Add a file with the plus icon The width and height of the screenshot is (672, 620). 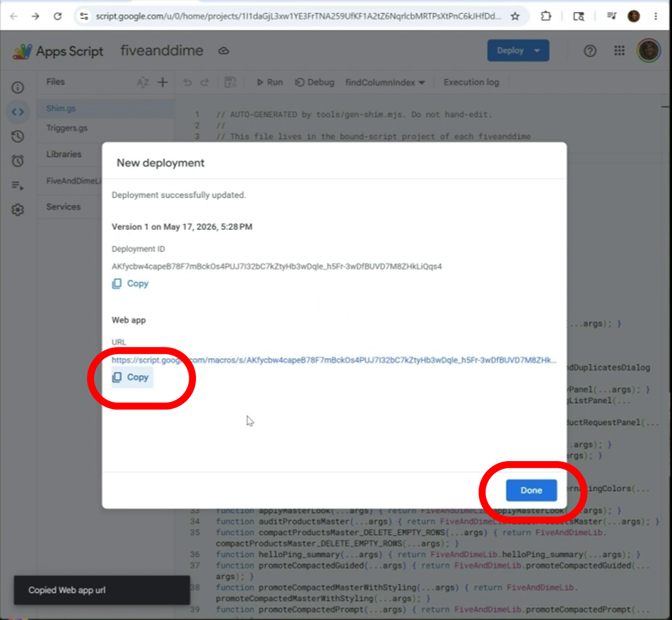pos(162,82)
